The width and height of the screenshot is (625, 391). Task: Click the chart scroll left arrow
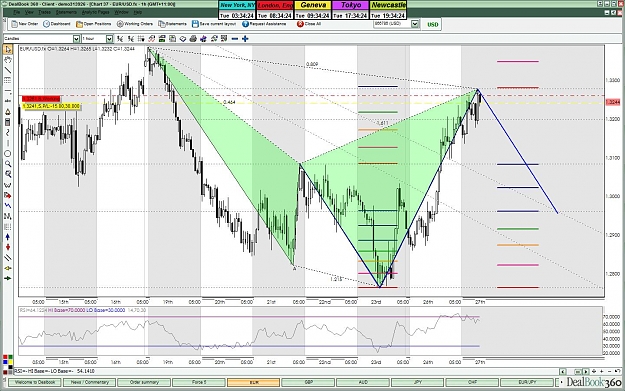pyautogui.click(x=563, y=371)
